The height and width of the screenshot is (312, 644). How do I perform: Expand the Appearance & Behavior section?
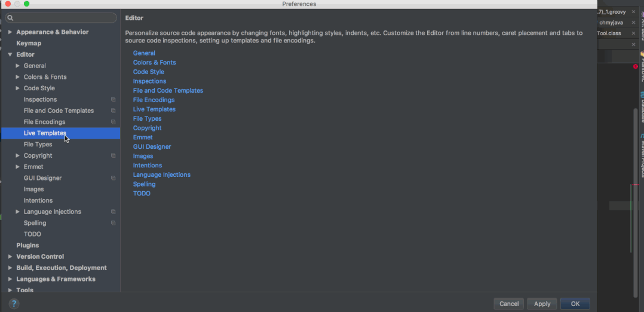point(10,32)
